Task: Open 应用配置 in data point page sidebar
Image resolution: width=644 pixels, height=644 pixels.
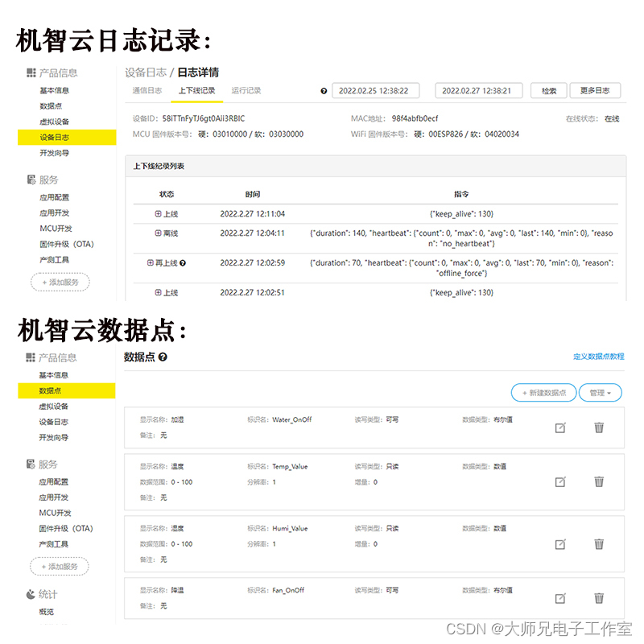Action: [53, 481]
